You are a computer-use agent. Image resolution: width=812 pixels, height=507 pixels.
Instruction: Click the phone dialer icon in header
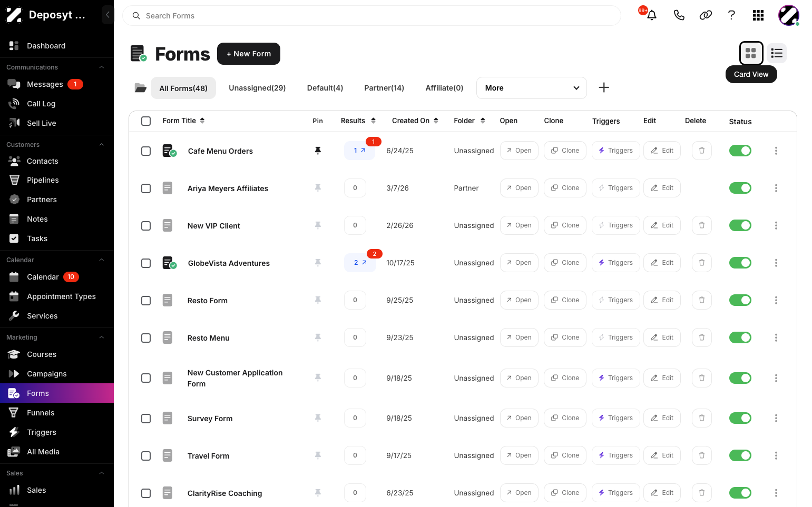coord(679,15)
